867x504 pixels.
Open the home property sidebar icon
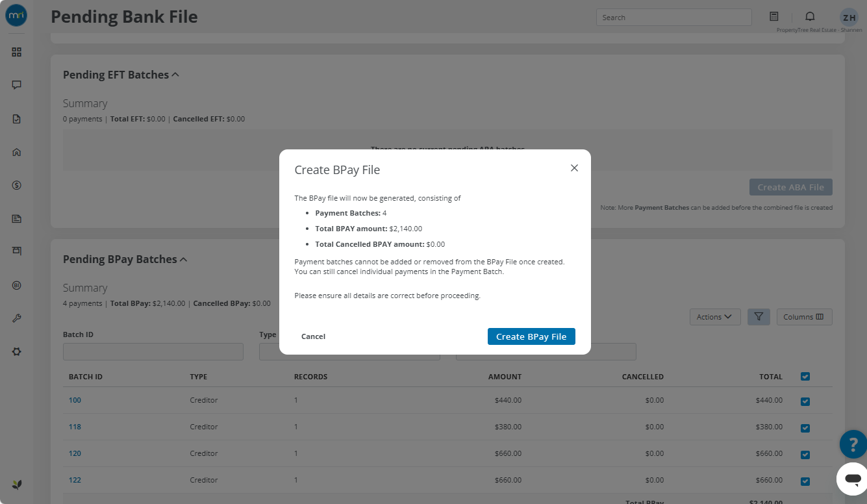[17, 152]
